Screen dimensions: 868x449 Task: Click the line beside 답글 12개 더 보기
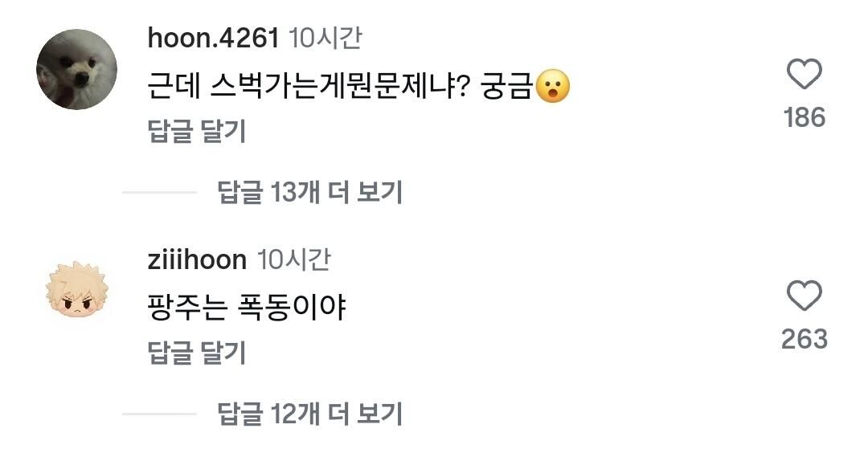click(159, 414)
